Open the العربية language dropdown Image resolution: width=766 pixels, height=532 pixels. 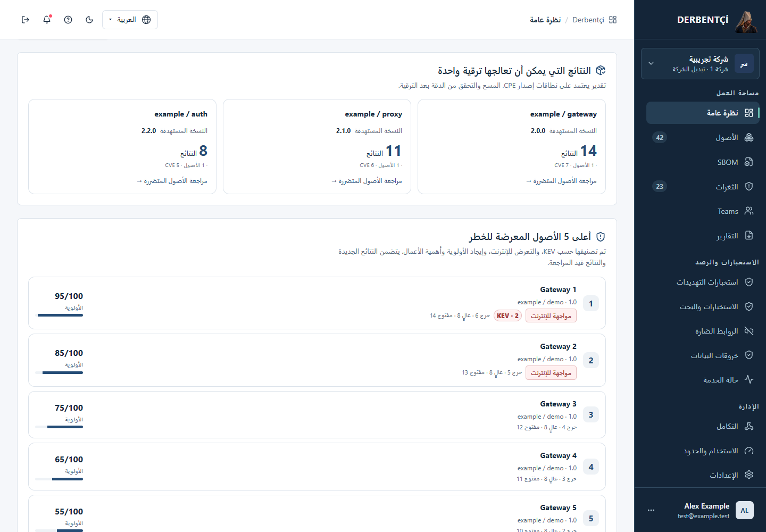tap(130, 20)
